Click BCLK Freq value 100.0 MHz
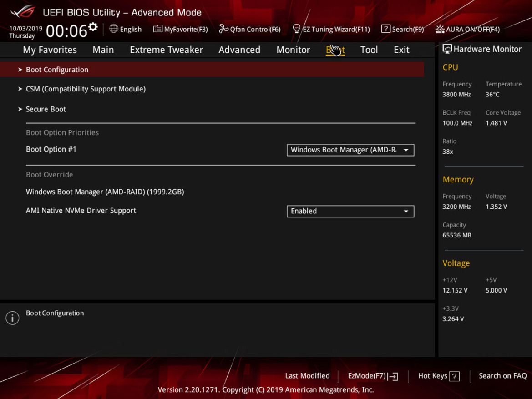This screenshot has height=399, width=532. coord(457,123)
